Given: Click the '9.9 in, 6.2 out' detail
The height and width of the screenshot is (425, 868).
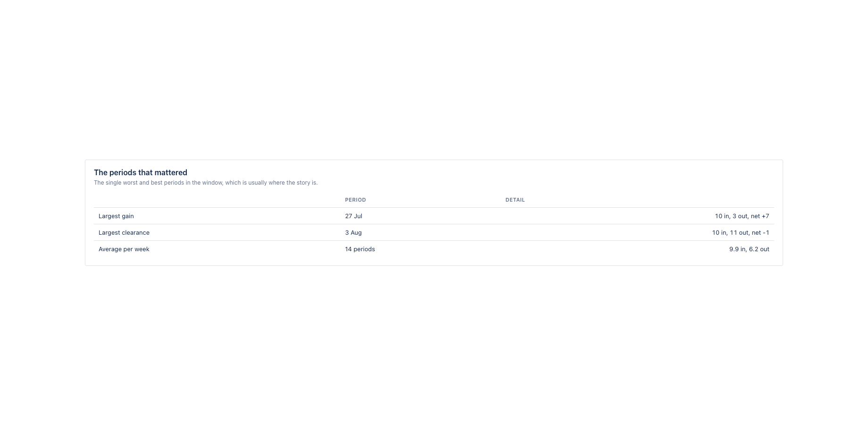Looking at the screenshot, I should [x=749, y=249].
